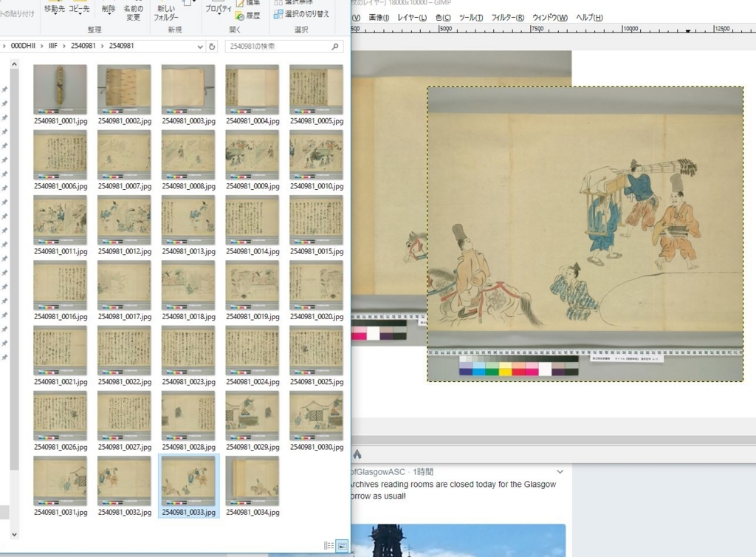
Task: Open the ヘルプ(H) menu in GIMP
Action: [x=589, y=18]
